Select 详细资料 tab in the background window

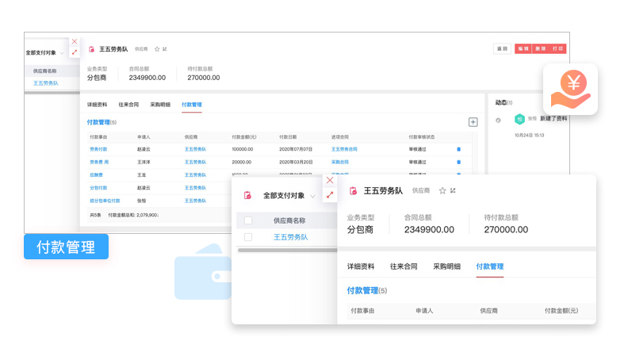coord(97,105)
